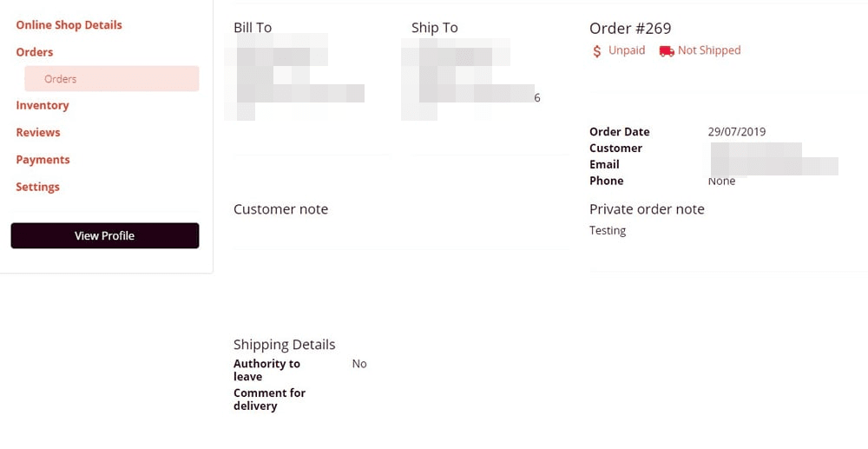Screen dimensions: 868x449
Task: Click the Not Shipped status label
Action: (709, 50)
